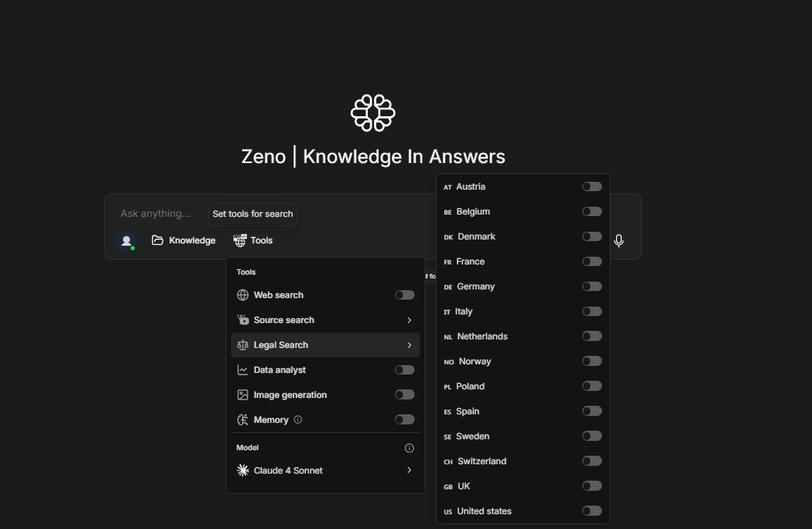Expand the Legal Search submenu arrow

tap(409, 345)
